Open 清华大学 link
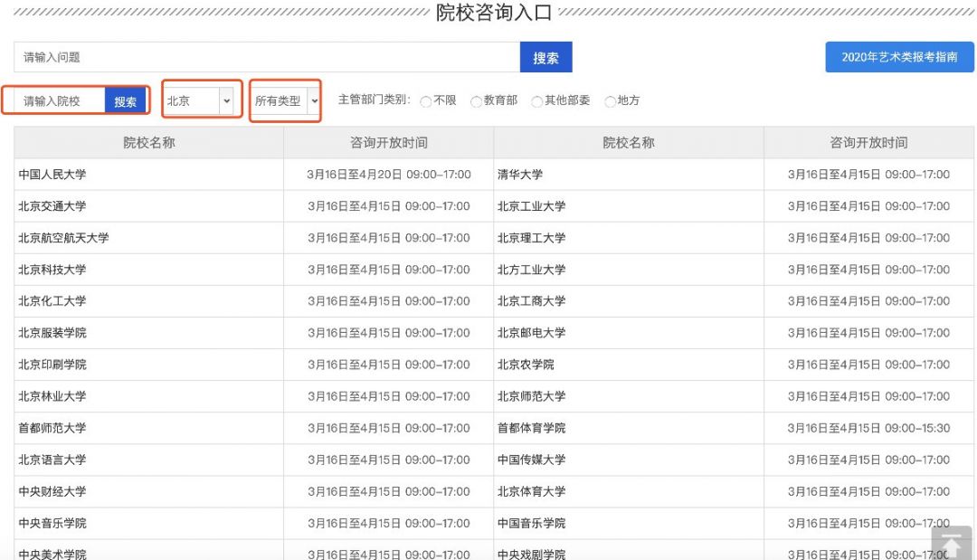This screenshot has width=977, height=560. point(520,175)
